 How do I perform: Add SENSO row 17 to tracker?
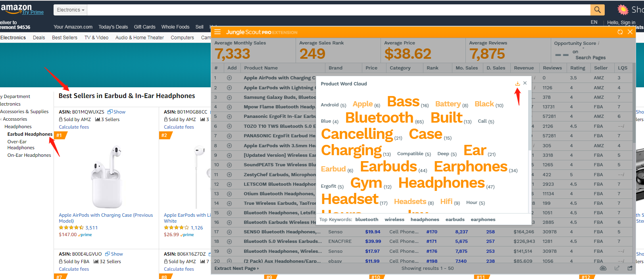[x=229, y=232]
